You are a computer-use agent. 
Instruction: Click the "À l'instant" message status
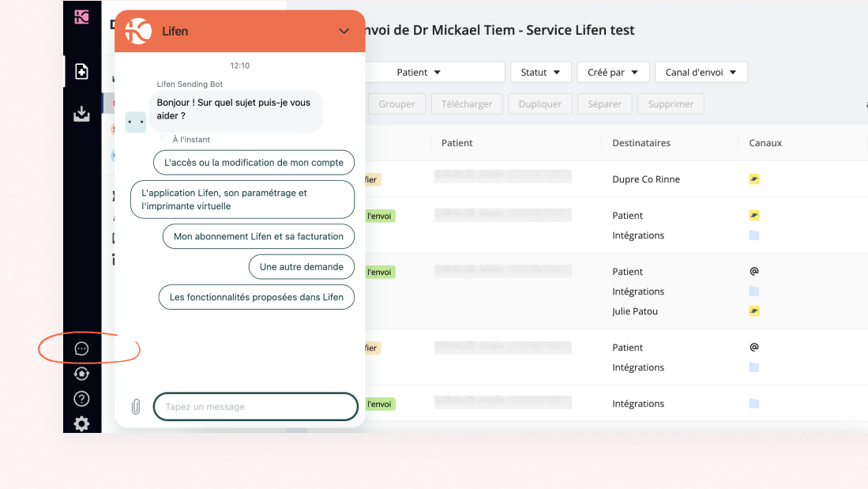(x=191, y=140)
